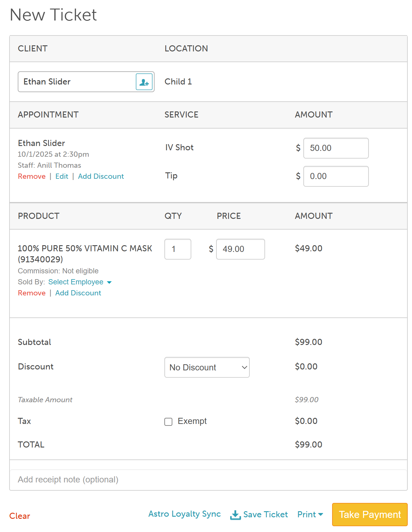Edit the IV Shot appointment
Image resolution: width=412 pixels, height=532 pixels.
point(62,176)
